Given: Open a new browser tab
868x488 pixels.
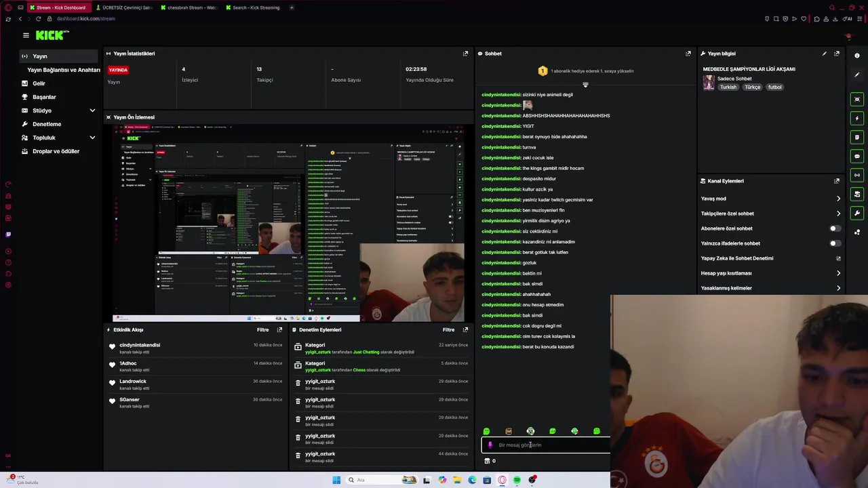Looking at the screenshot, I should (x=292, y=7).
